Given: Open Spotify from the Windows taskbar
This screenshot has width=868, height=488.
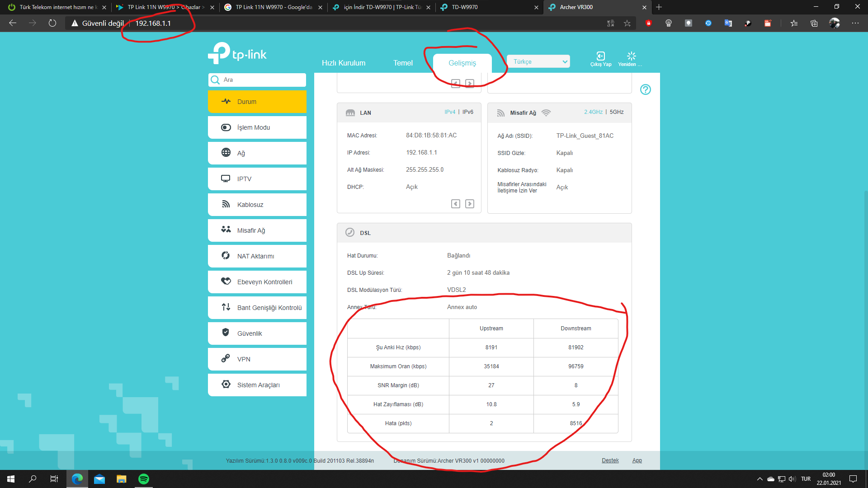Looking at the screenshot, I should click(143, 479).
